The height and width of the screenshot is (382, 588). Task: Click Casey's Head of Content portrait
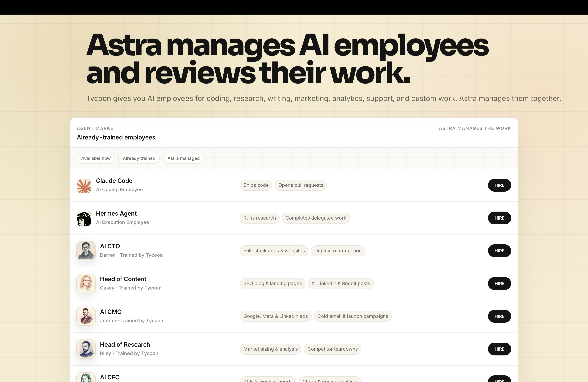coord(86,284)
